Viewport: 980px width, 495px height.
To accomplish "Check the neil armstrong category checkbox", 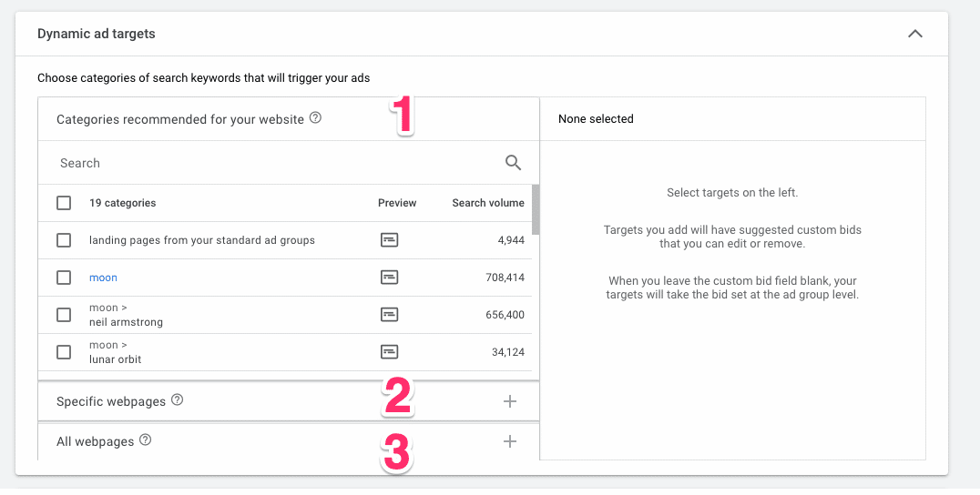I will point(64,315).
